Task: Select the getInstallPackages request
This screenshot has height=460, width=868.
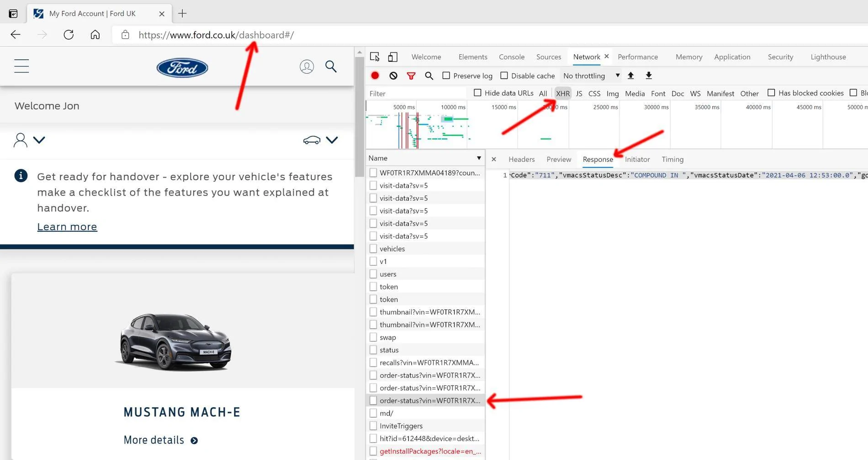Action: pos(425,451)
